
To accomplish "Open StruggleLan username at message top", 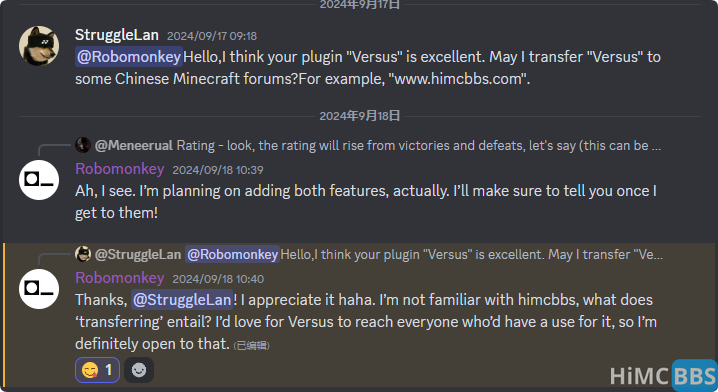I will point(117,35).
